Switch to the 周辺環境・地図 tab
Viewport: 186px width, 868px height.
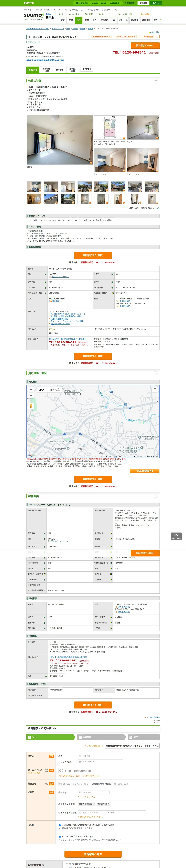click(46, 70)
